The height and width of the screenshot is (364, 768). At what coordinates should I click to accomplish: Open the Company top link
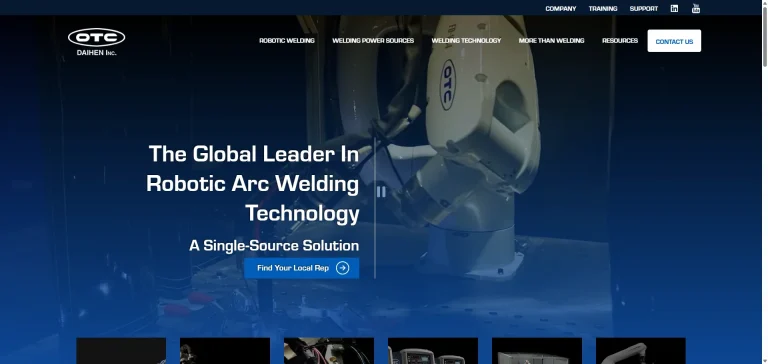pos(560,8)
